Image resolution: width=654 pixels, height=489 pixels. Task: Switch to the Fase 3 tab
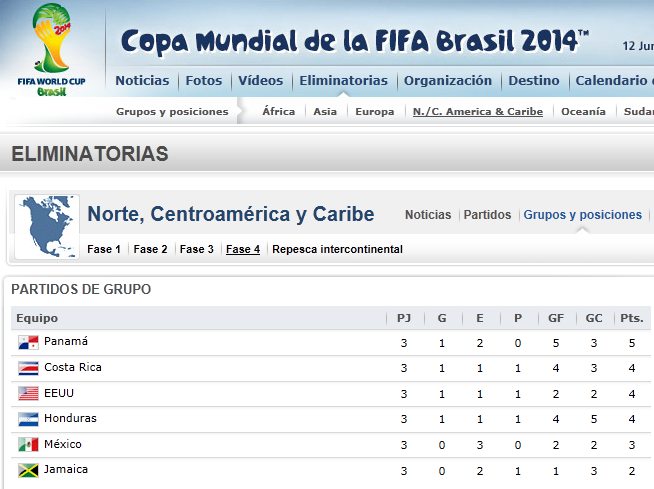196,249
